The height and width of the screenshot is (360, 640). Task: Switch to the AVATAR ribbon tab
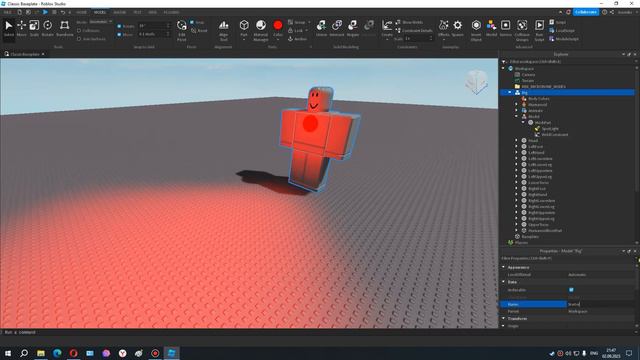pos(120,12)
